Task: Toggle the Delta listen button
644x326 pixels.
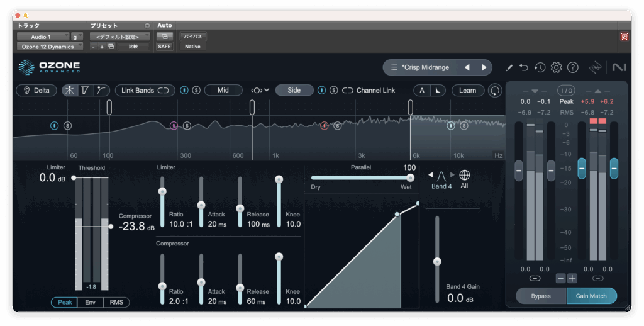Action: click(36, 90)
